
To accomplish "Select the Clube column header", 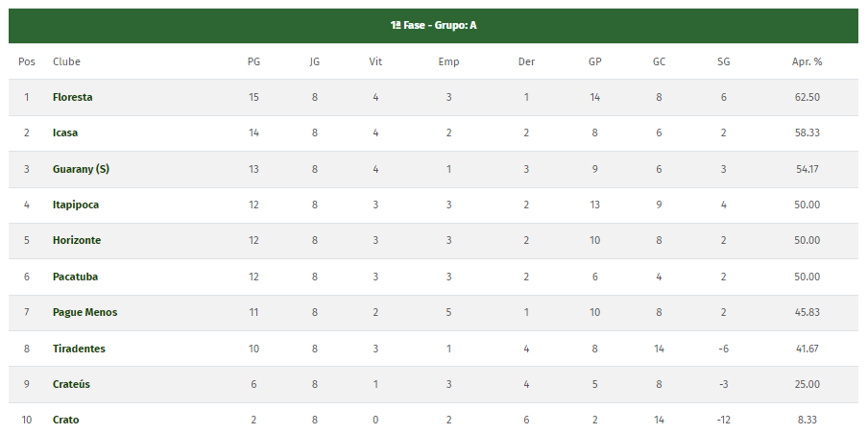I will pos(66,61).
